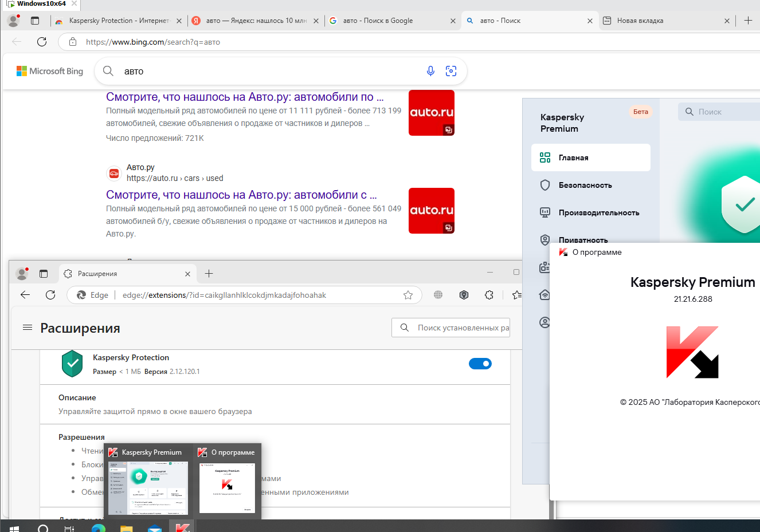Open 'Главная' in Kaspersky sidebar

pyautogui.click(x=591, y=157)
